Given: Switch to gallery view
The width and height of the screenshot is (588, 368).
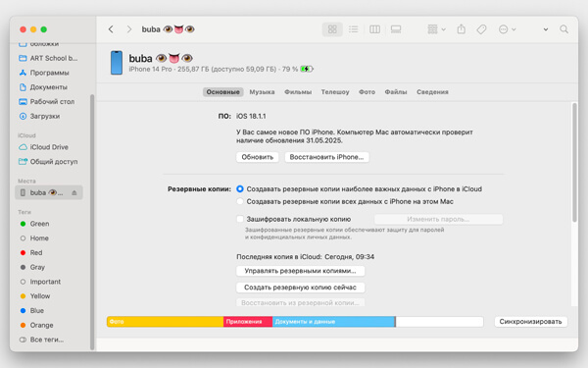Looking at the screenshot, I should coord(396,29).
